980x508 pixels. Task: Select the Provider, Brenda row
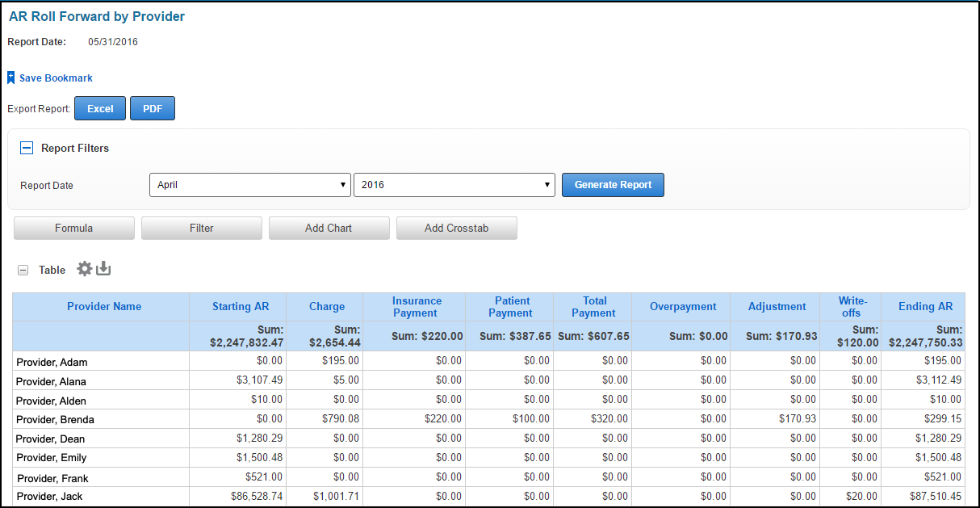point(56,420)
